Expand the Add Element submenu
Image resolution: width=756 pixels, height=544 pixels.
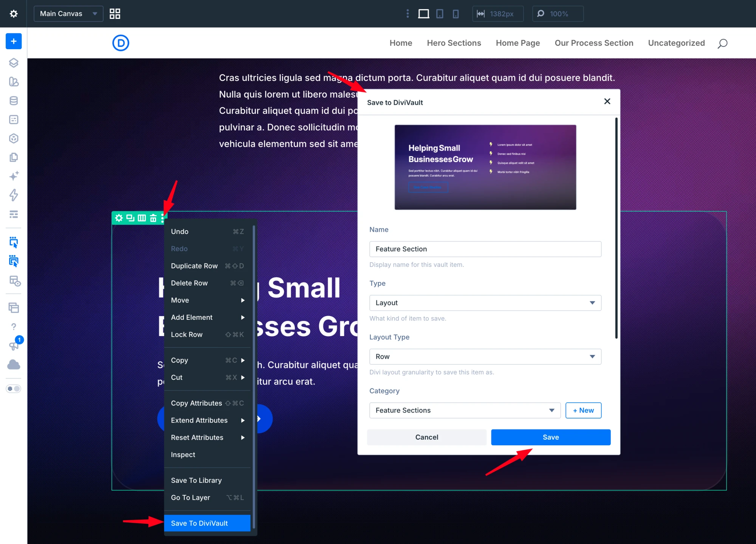tap(207, 317)
